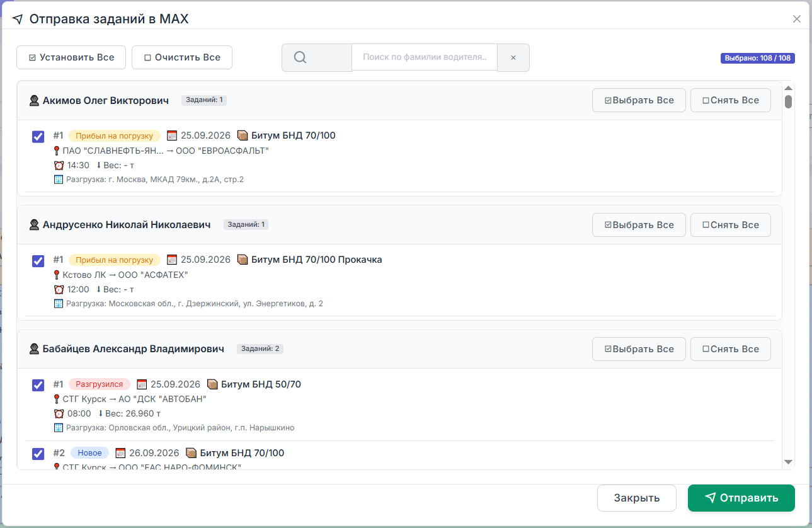Screen dimensions: 812x528
Task: Focus the driver surname search field
Action: 425,57
